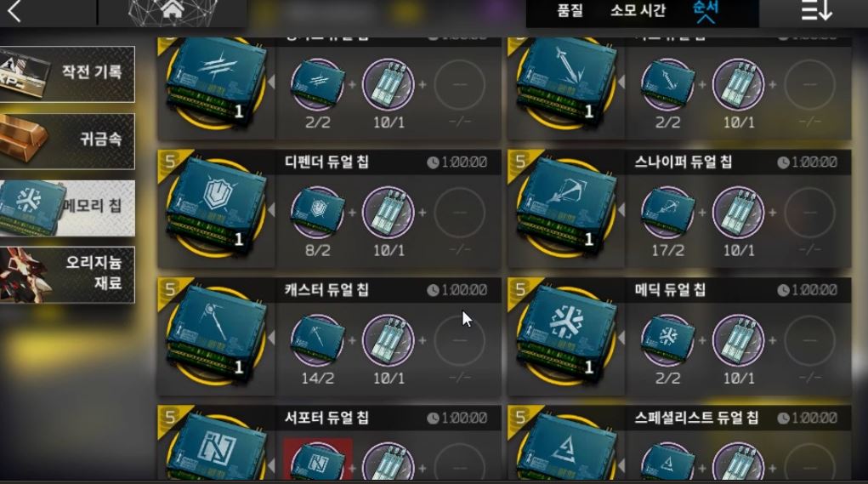
Task: Select 스나이퍼 듀얼 칩 large icon
Action: pos(566,208)
